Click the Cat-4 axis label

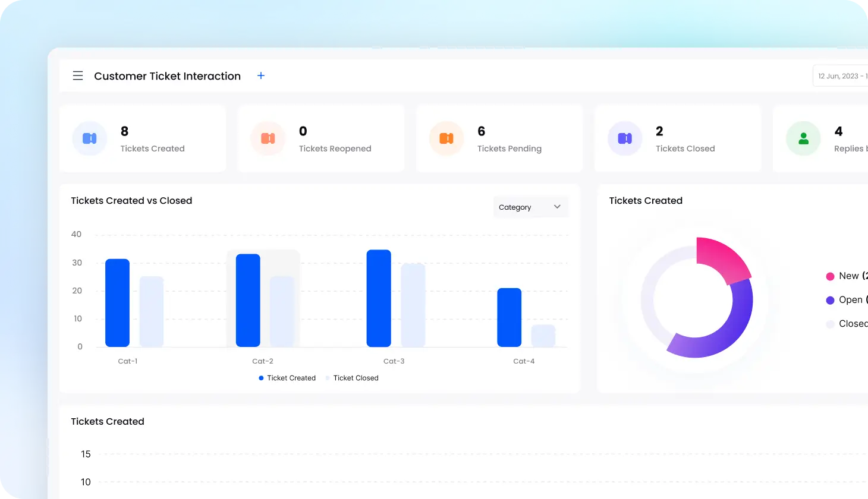coord(524,361)
